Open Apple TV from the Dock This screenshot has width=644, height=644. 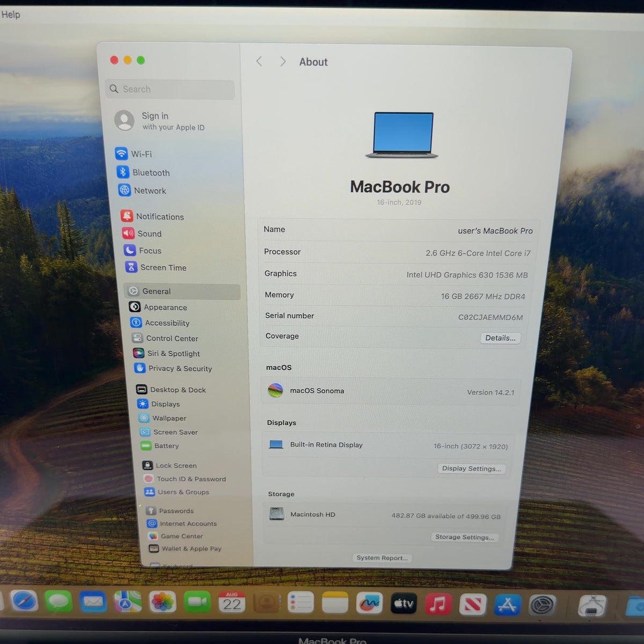click(x=404, y=604)
